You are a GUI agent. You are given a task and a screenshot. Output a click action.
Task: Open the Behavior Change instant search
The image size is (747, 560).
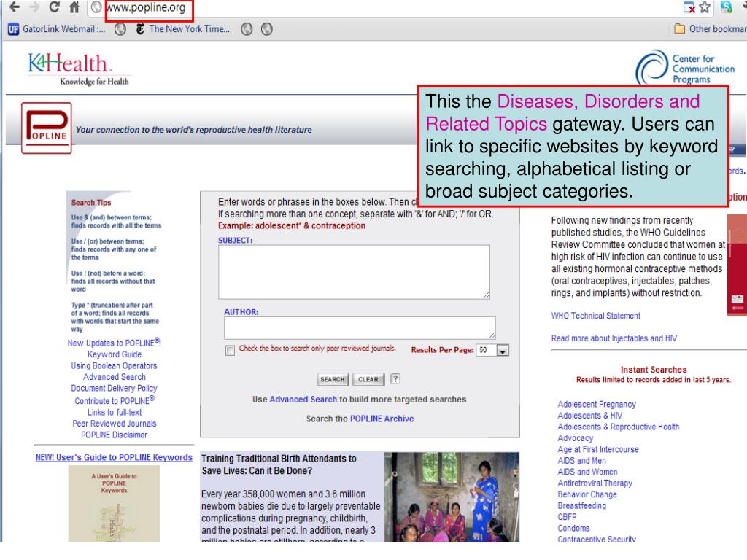click(587, 494)
